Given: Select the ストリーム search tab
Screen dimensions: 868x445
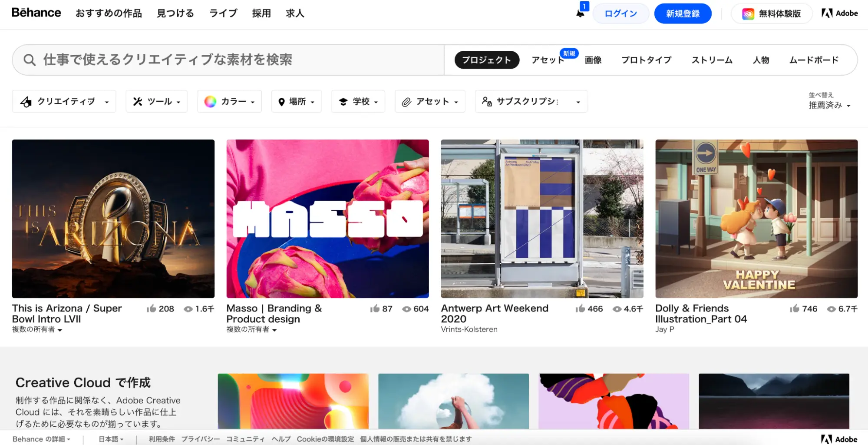Looking at the screenshot, I should tap(712, 60).
